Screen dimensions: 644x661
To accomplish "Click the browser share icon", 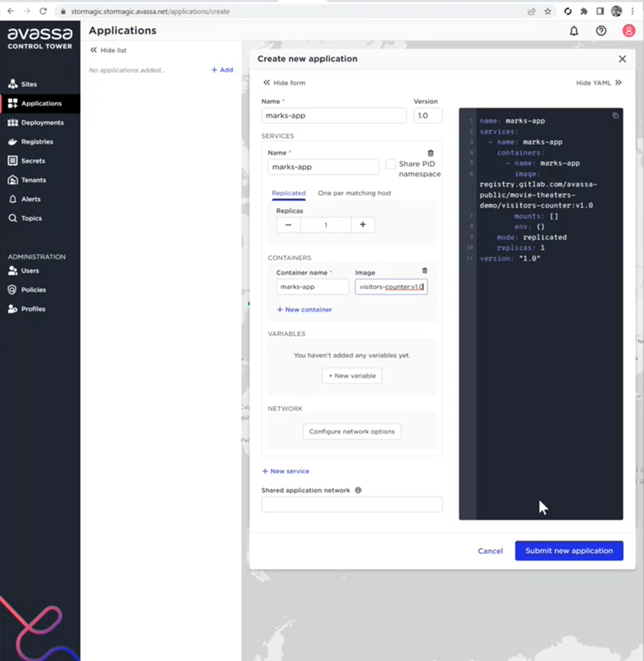I will [x=531, y=11].
